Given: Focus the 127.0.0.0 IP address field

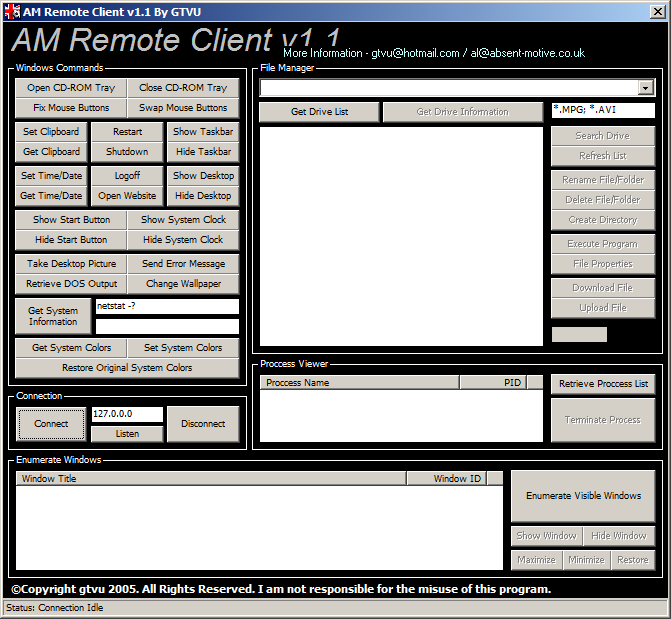Looking at the screenshot, I should point(126,414).
